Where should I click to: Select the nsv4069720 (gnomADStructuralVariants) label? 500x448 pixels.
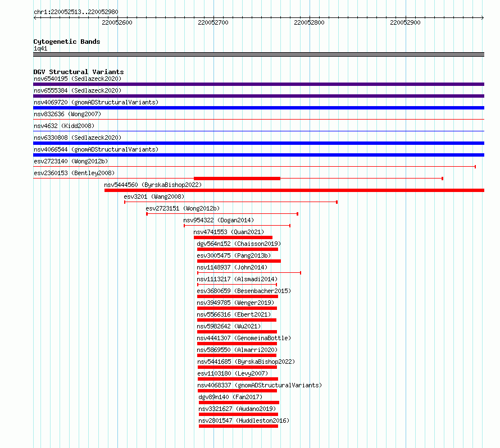pos(96,102)
